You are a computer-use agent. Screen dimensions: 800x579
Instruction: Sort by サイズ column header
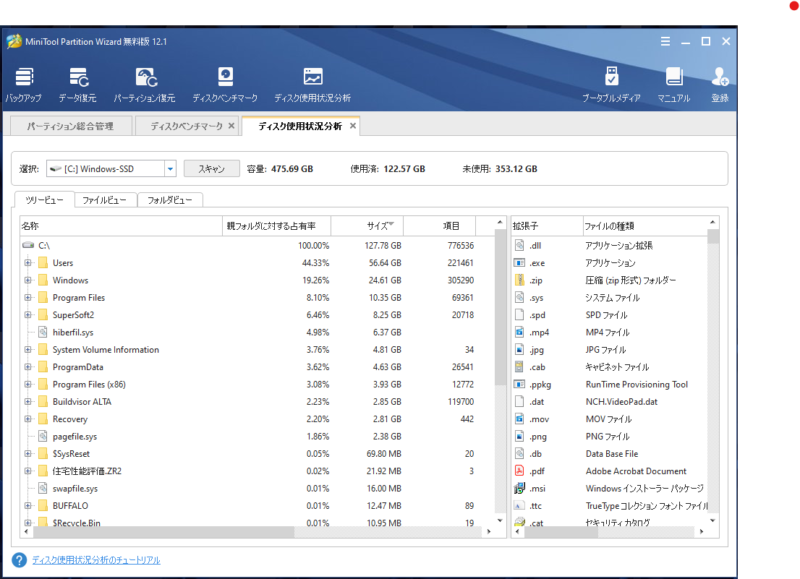pyautogui.click(x=367, y=225)
